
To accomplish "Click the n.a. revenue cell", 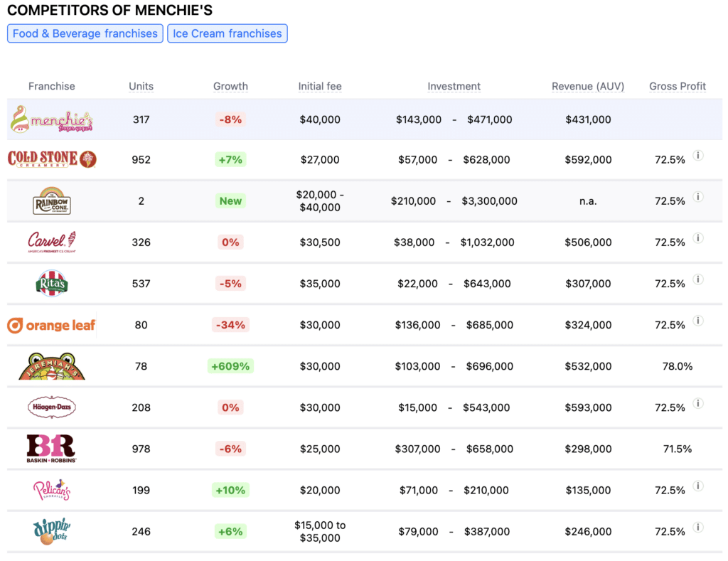I will (x=588, y=201).
